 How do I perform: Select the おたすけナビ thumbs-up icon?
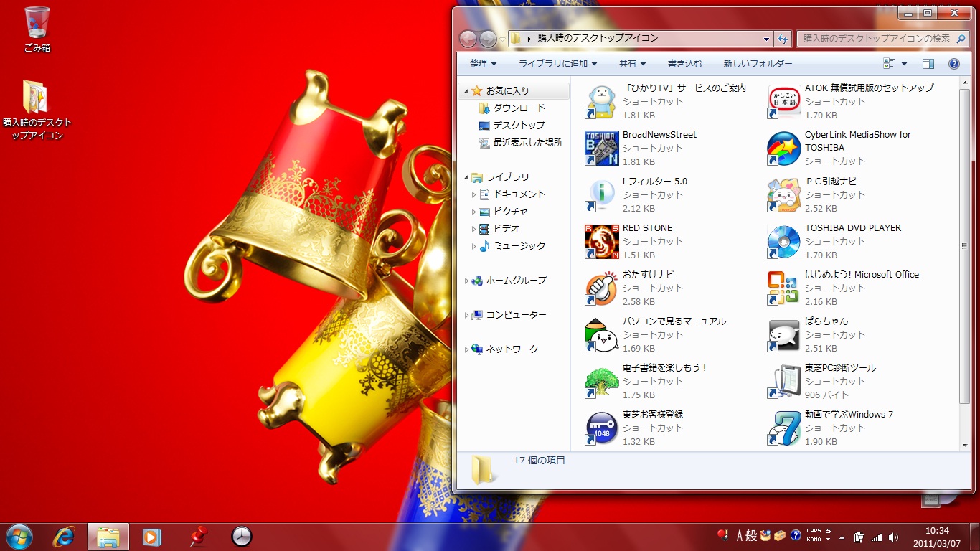coord(601,288)
